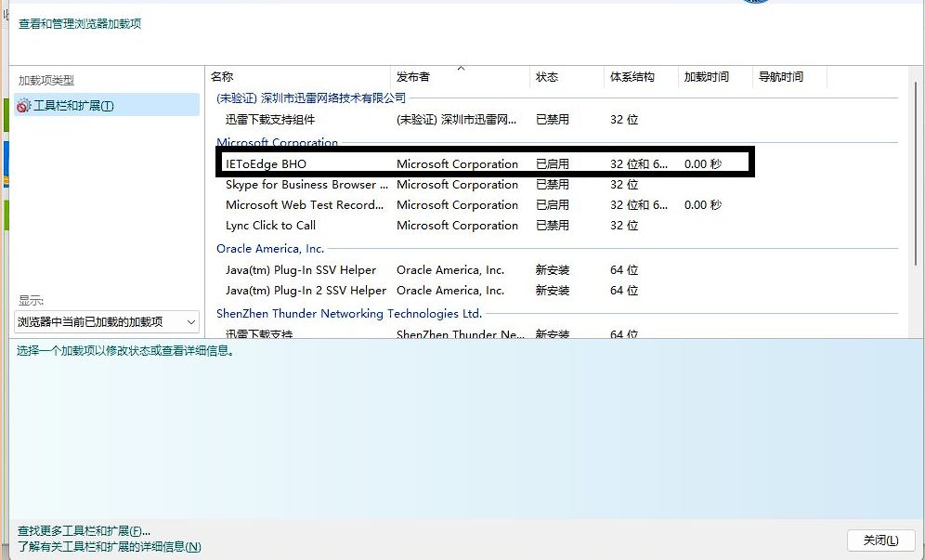Viewport: 925px width, 560px height.
Task: Select the IEToEdge BHO add-on row
Action: pos(266,164)
